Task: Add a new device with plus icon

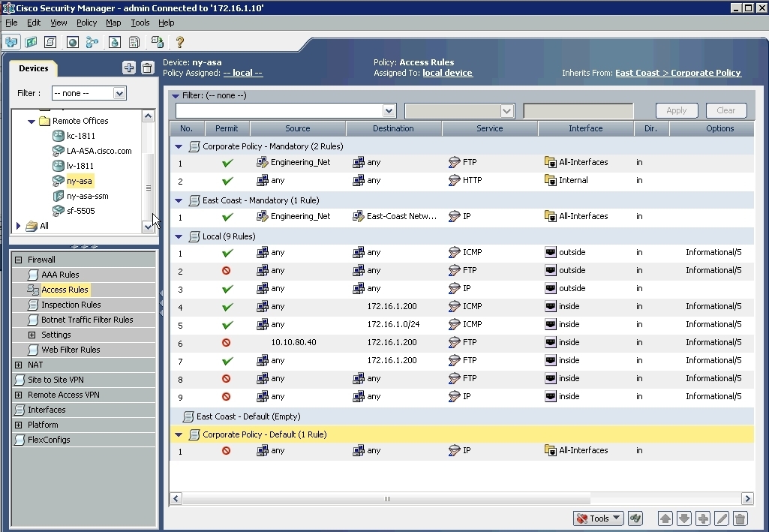Action: [129, 68]
